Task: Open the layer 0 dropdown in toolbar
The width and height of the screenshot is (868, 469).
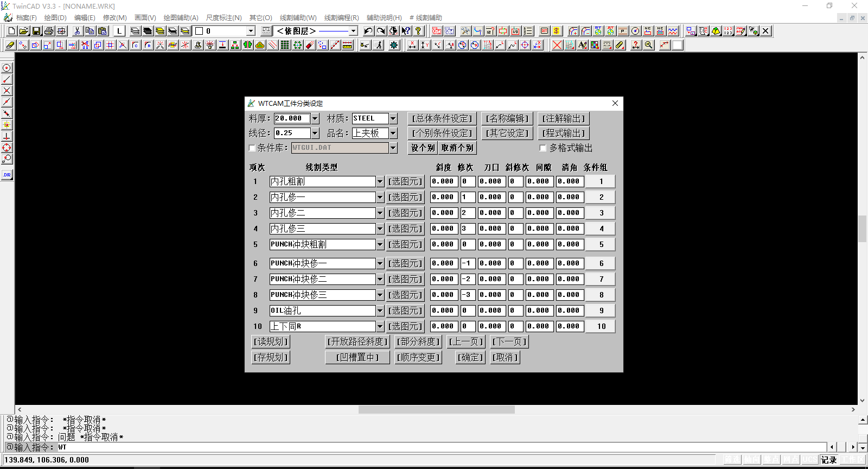Action: [x=251, y=31]
